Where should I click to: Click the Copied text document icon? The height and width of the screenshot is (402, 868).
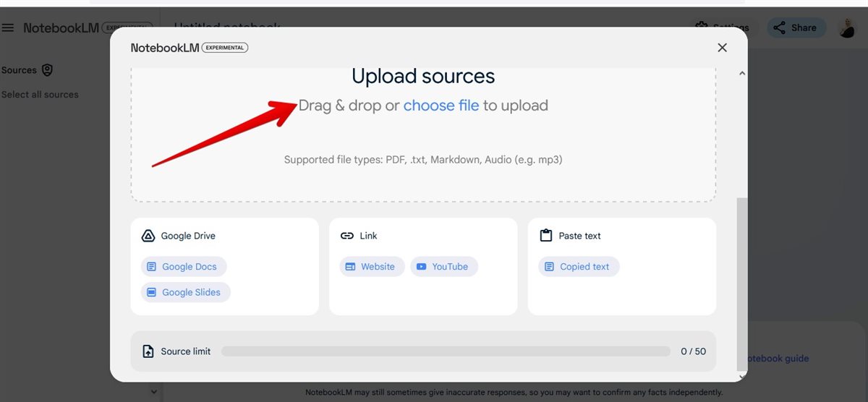[549, 267]
